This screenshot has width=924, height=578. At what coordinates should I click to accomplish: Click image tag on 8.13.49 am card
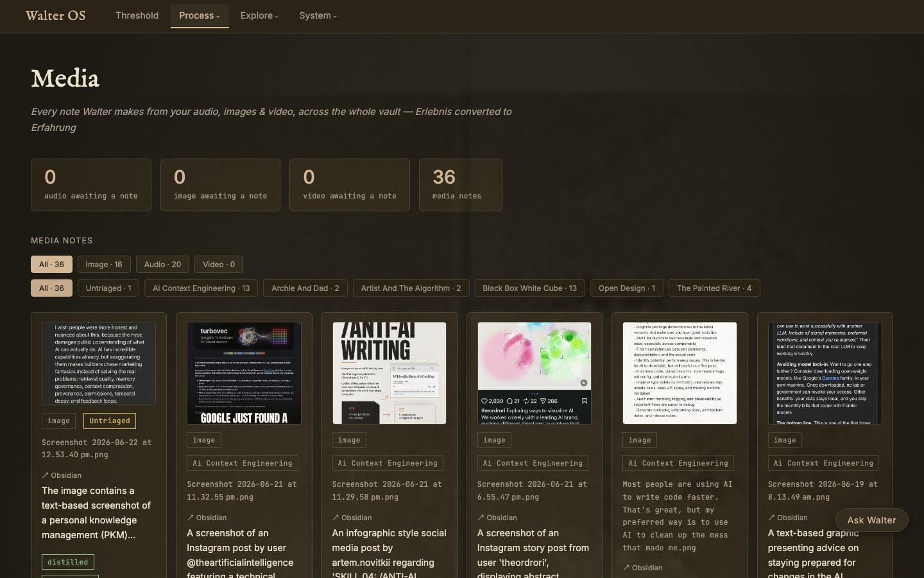pos(785,440)
